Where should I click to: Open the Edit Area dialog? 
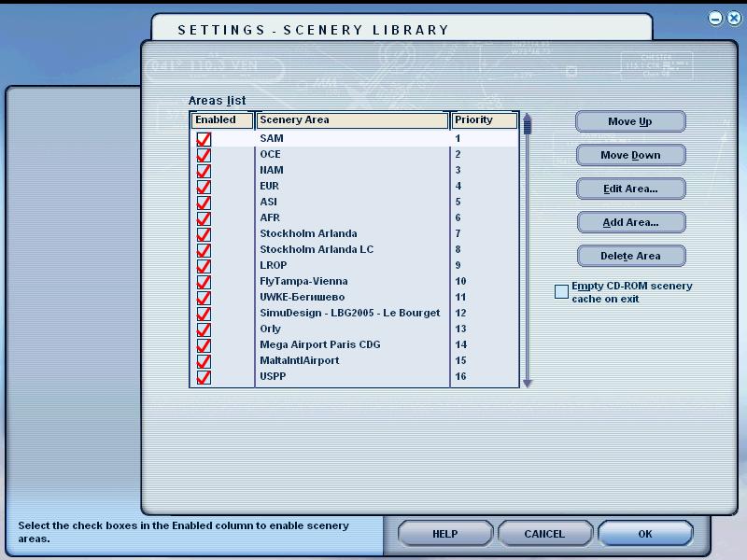[x=631, y=189]
